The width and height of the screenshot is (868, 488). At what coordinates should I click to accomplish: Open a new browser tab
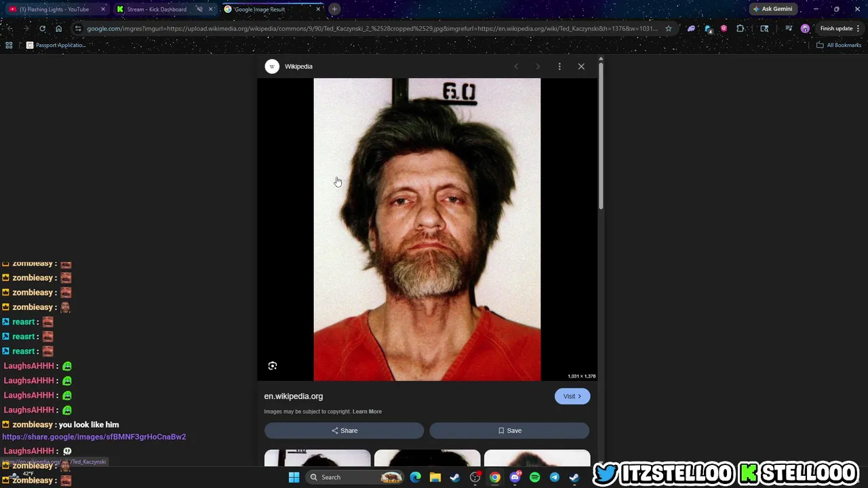(x=334, y=9)
